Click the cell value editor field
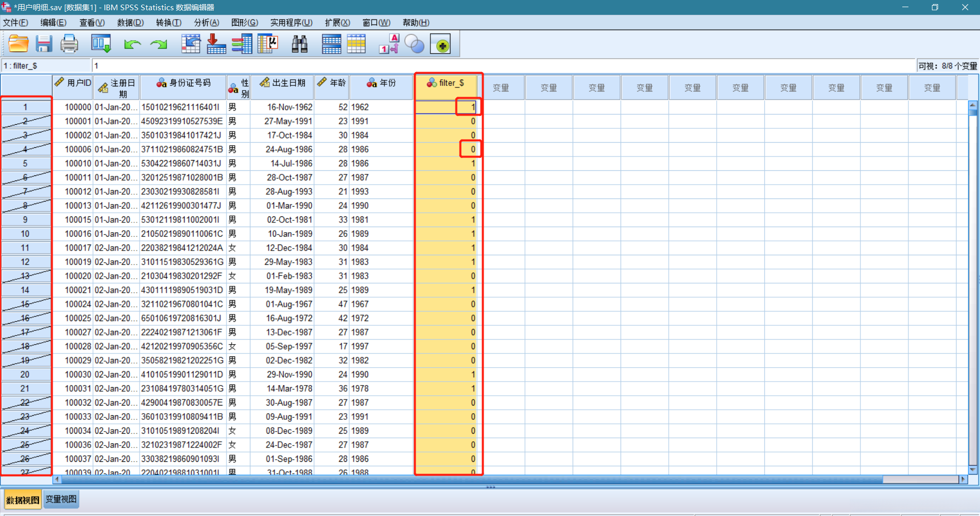This screenshot has width=980, height=516. pyautogui.click(x=504, y=65)
